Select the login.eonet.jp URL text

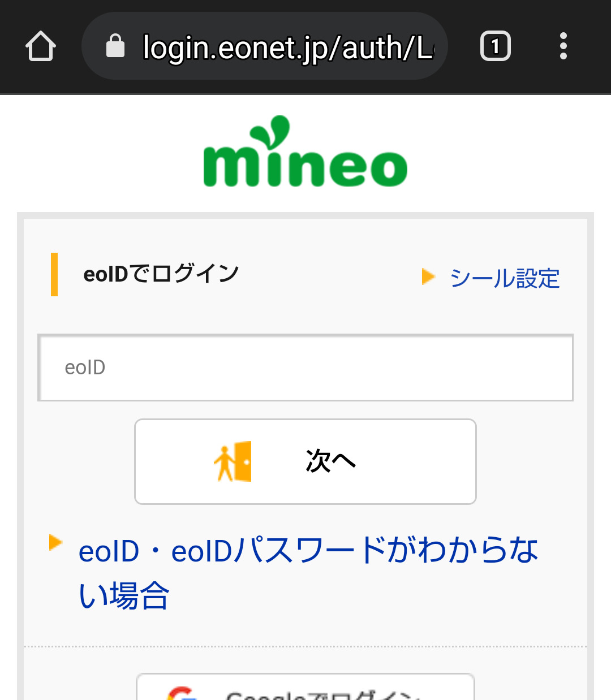287,47
